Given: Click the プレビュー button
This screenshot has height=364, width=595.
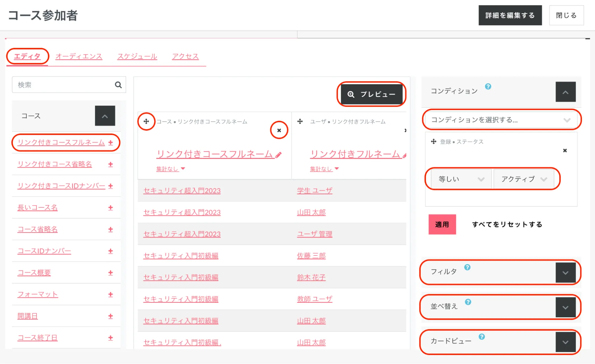Looking at the screenshot, I should point(371,94).
